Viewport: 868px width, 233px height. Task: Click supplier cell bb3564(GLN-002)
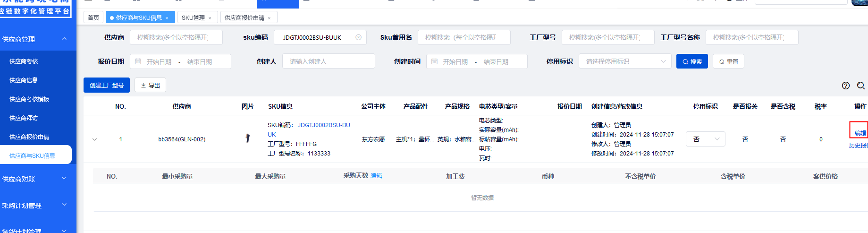click(182, 139)
